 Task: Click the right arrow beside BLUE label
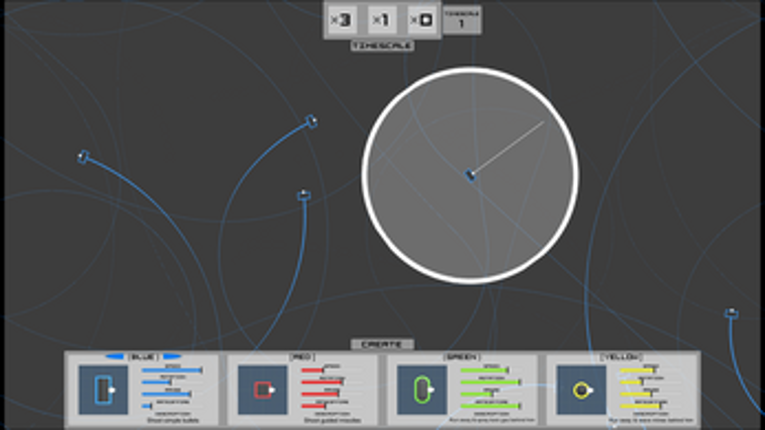click(x=172, y=357)
